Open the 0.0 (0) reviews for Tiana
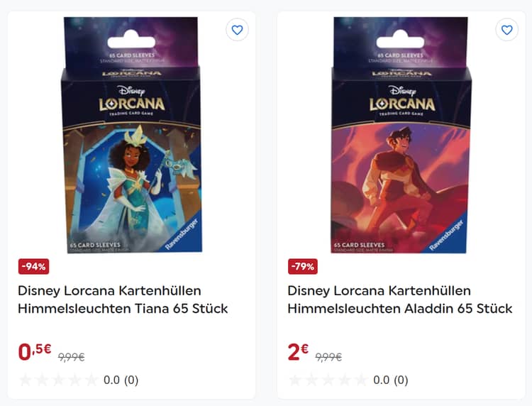The width and height of the screenshot is (532, 406). pos(121,380)
